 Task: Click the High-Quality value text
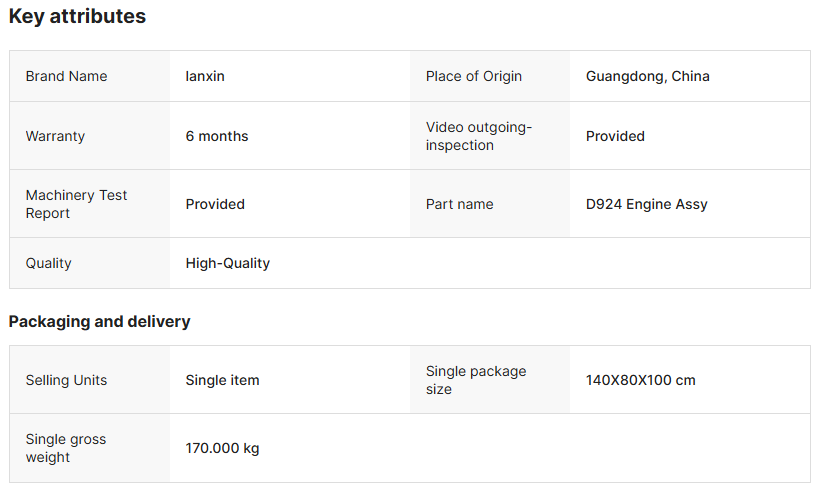[x=227, y=263]
